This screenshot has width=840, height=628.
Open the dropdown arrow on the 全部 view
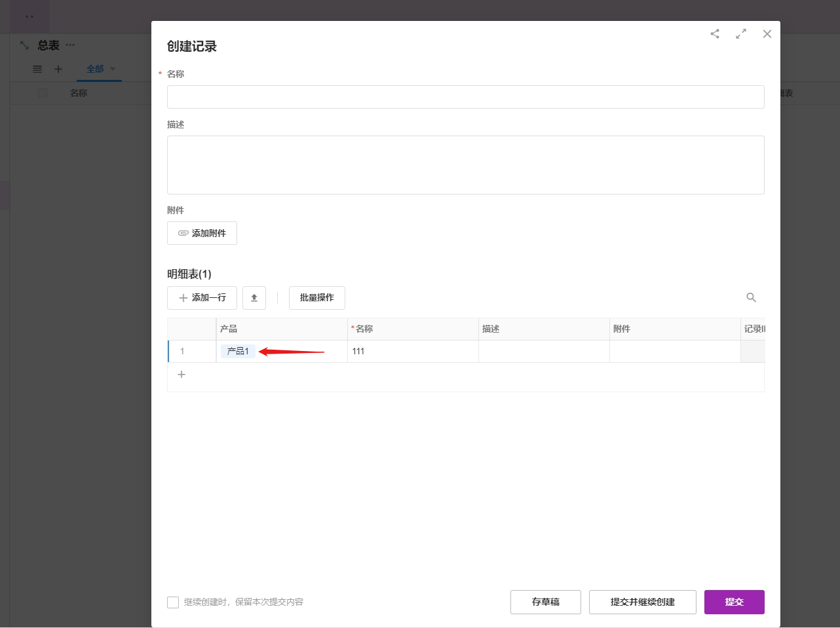click(x=113, y=69)
